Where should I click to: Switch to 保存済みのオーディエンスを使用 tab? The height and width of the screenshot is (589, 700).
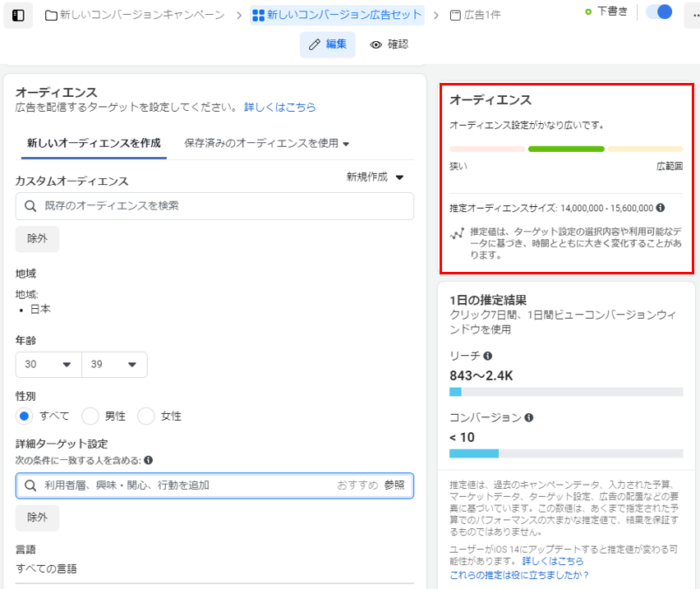(267, 143)
